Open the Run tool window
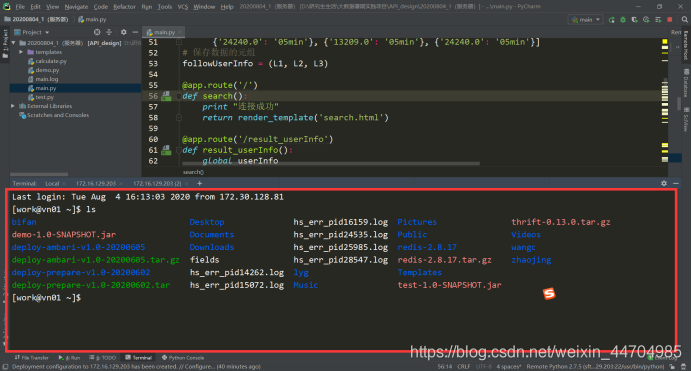 pos(70,358)
